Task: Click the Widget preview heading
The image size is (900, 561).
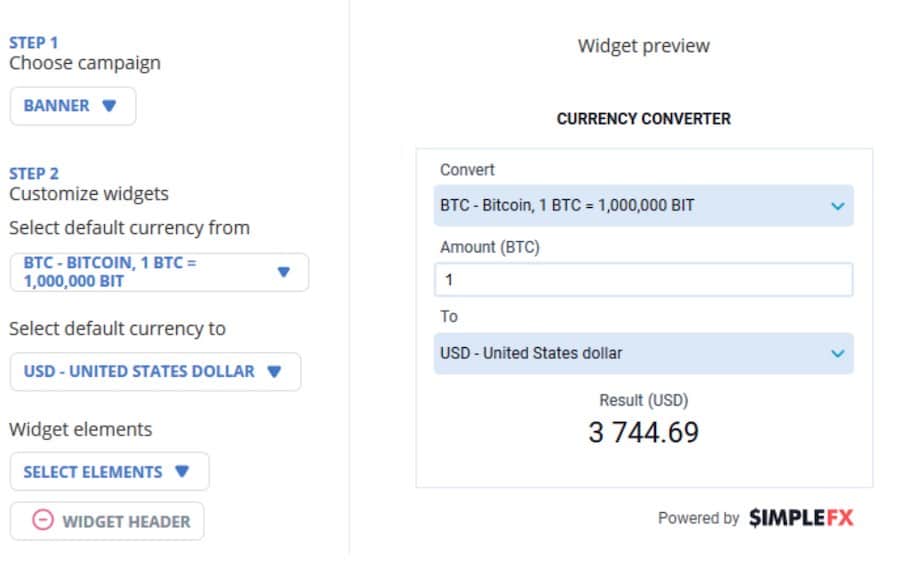Action: tap(643, 46)
